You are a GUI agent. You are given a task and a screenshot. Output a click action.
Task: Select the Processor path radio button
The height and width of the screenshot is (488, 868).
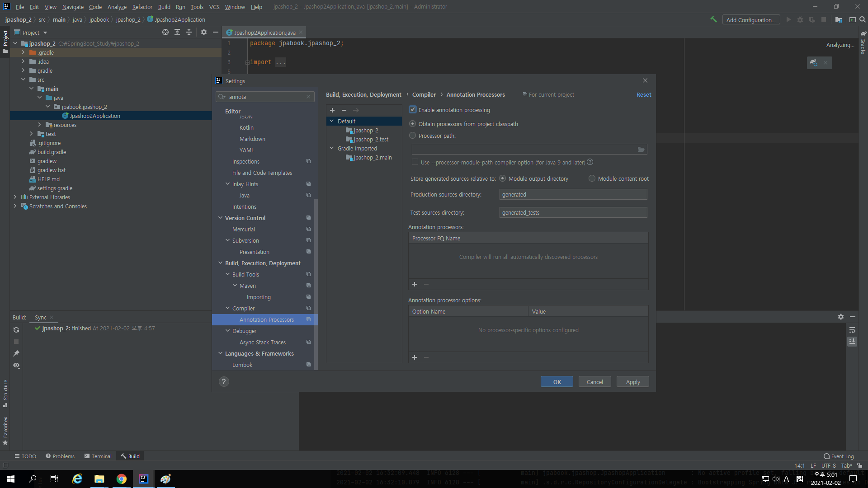point(412,136)
